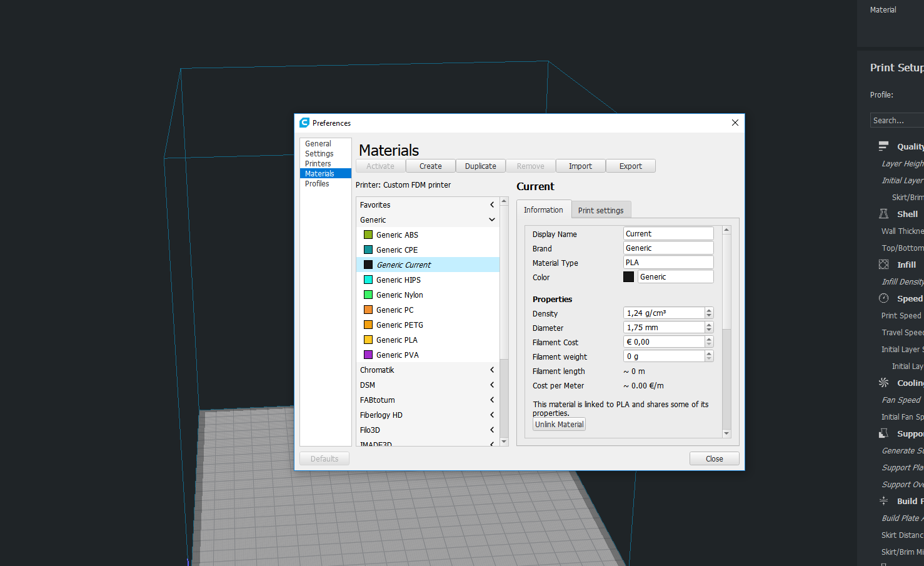Click the Support section icon in Print Setup

[x=883, y=433]
